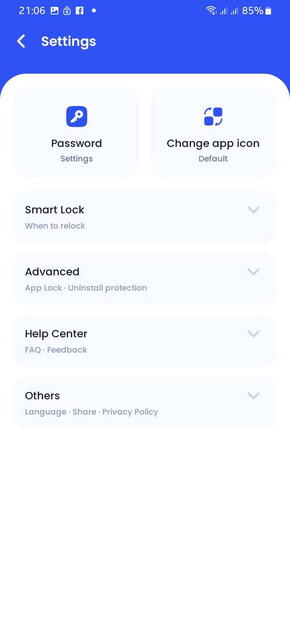Expand the Smart Lock section
This screenshot has width=290, height=644.
click(x=253, y=210)
